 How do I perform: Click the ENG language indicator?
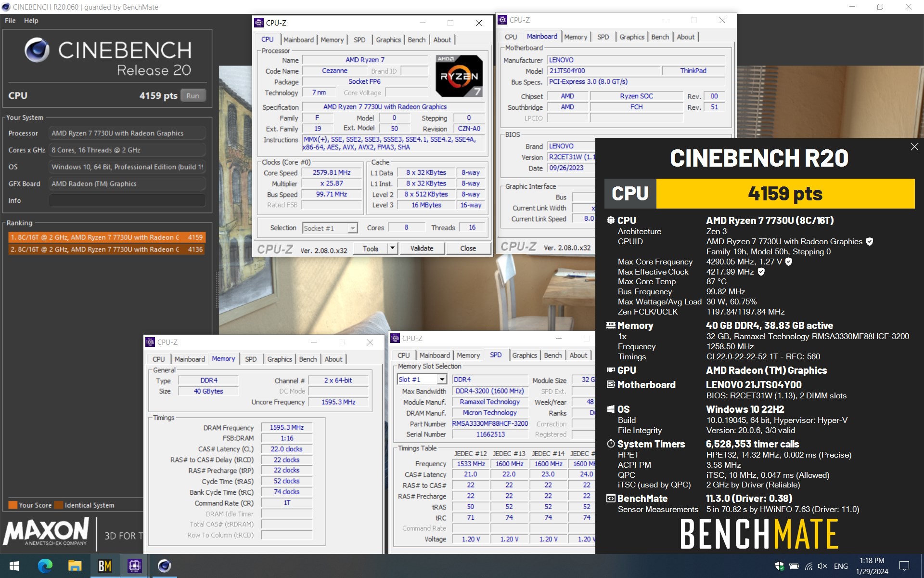tap(841, 566)
